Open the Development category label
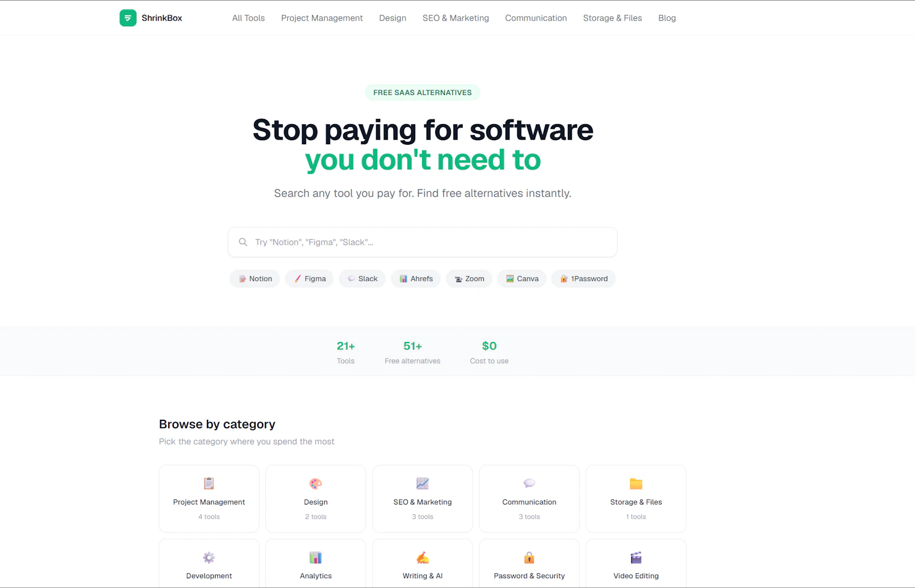Viewport: 915px width, 588px height. [209, 575]
